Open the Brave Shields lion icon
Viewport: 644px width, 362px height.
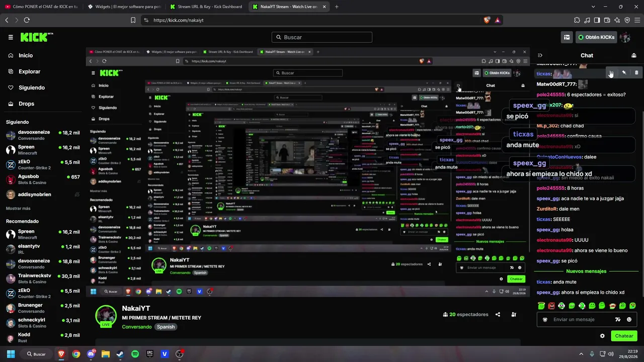click(x=487, y=20)
